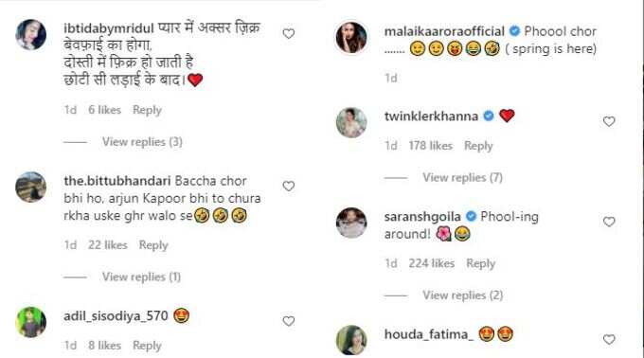Viewport: 644px width, 358px height.
Task: Reply to saranshgoila's comment
Action: coord(480,263)
